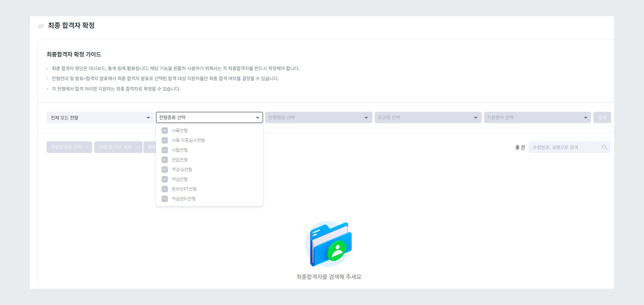Image resolution: width=644 pixels, height=305 pixels.
Task: Click the folder illustration in empty results area
Action: [x=329, y=244]
